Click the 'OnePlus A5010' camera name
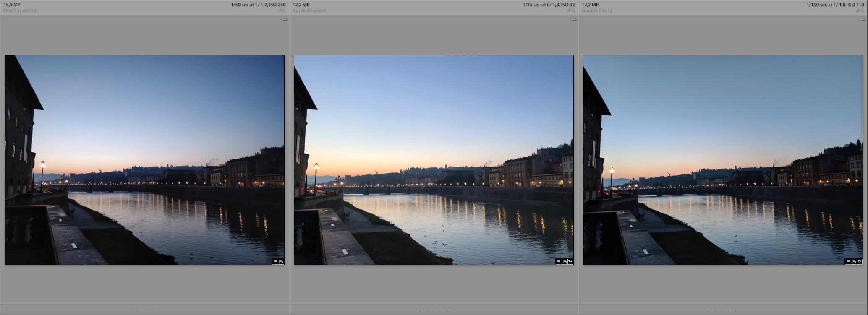This screenshot has height=315, width=868. pyautogui.click(x=20, y=10)
